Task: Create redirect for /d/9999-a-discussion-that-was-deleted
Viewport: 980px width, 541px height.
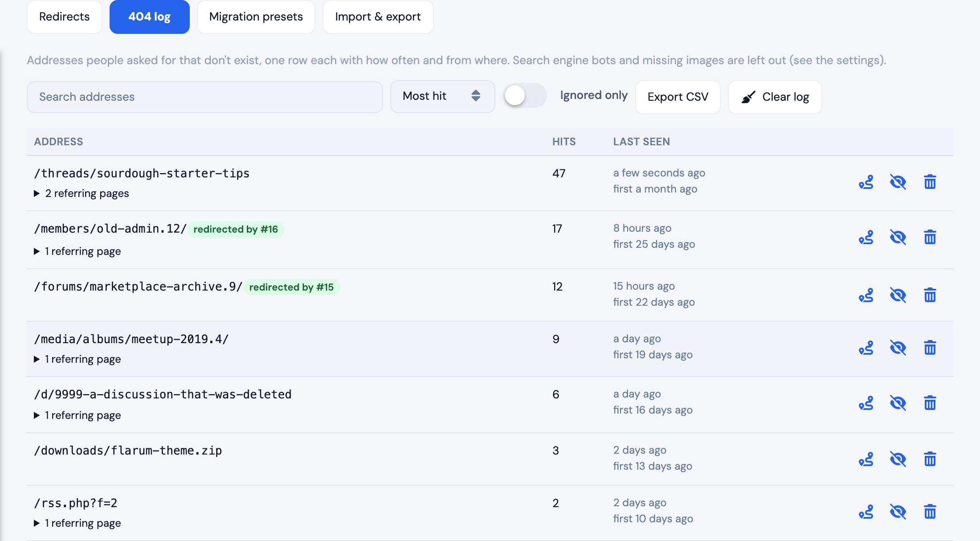Action: 866,403
